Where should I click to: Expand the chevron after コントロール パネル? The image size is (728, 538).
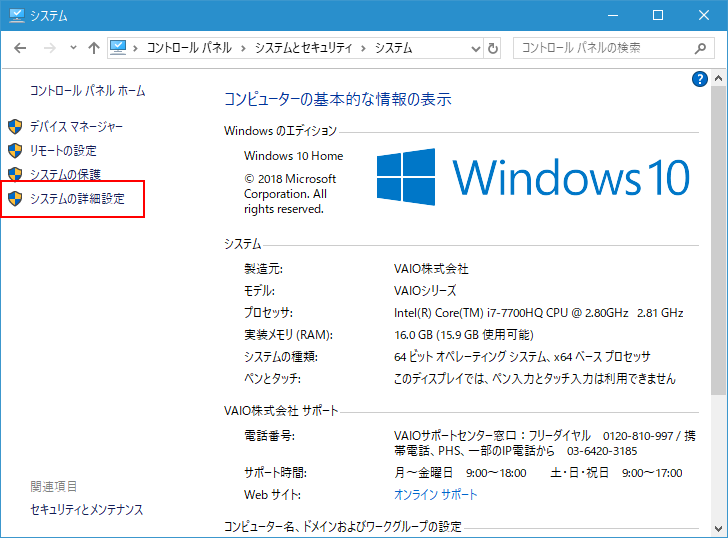click(x=243, y=48)
